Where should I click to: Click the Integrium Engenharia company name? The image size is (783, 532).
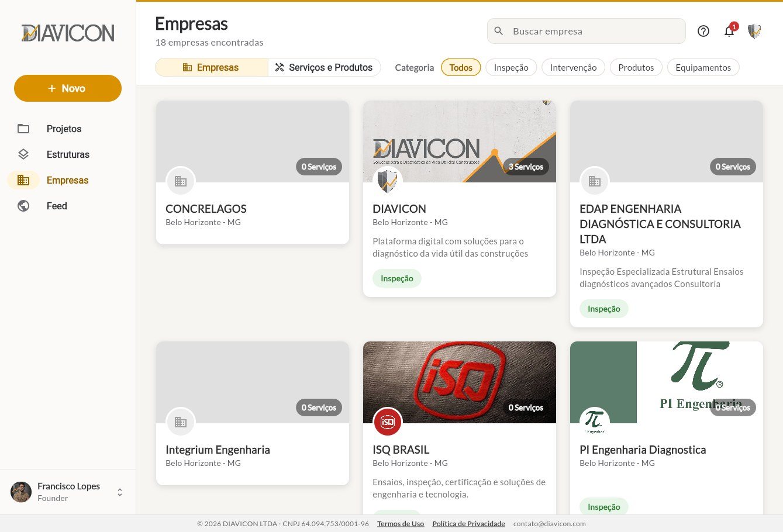(x=218, y=450)
